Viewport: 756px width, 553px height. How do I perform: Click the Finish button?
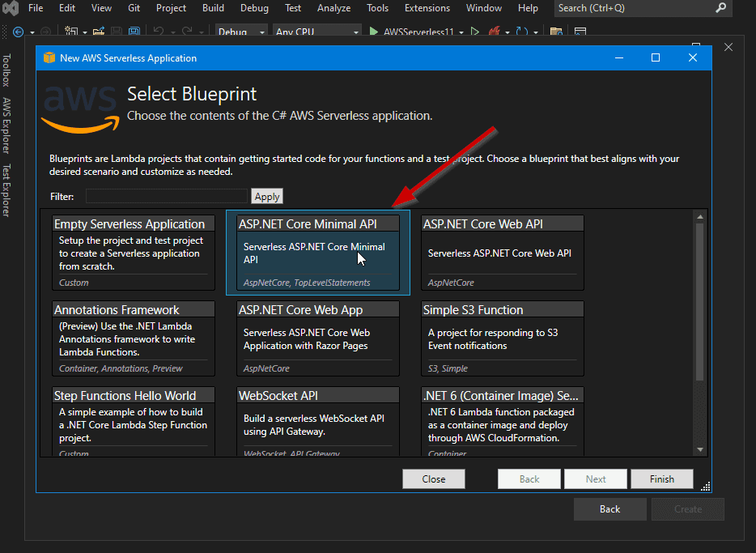[661, 479]
